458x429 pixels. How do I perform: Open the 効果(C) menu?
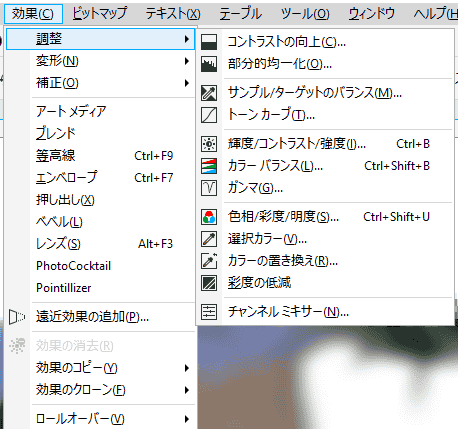(33, 14)
